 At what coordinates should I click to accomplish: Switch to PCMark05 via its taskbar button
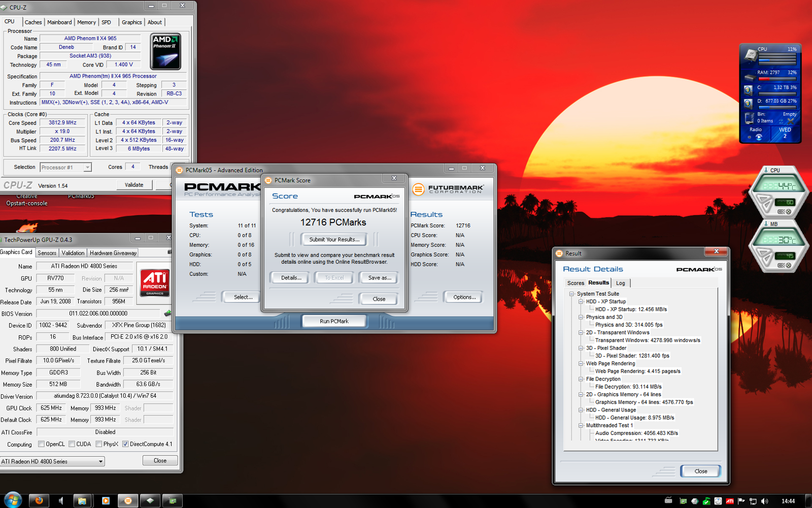[x=128, y=501]
